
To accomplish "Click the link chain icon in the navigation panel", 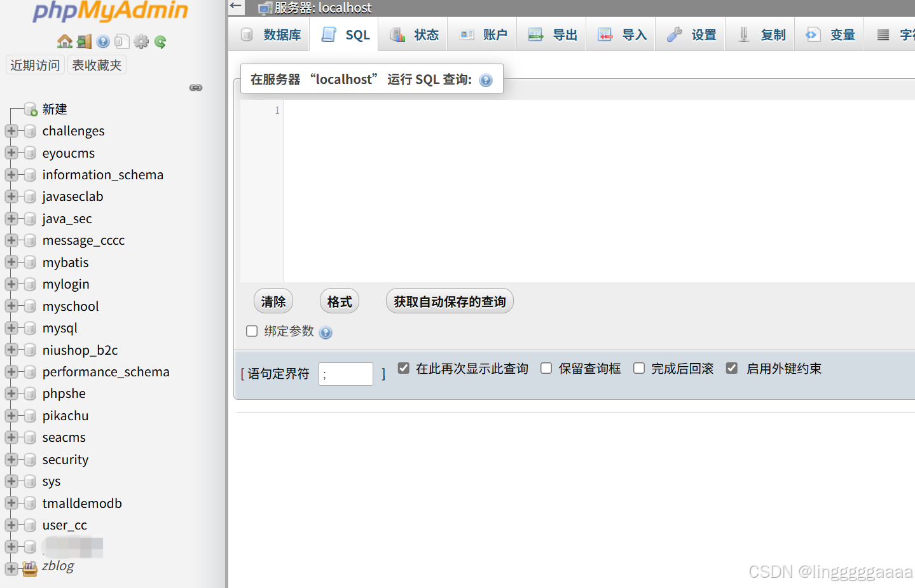I will tap(196, 88).
